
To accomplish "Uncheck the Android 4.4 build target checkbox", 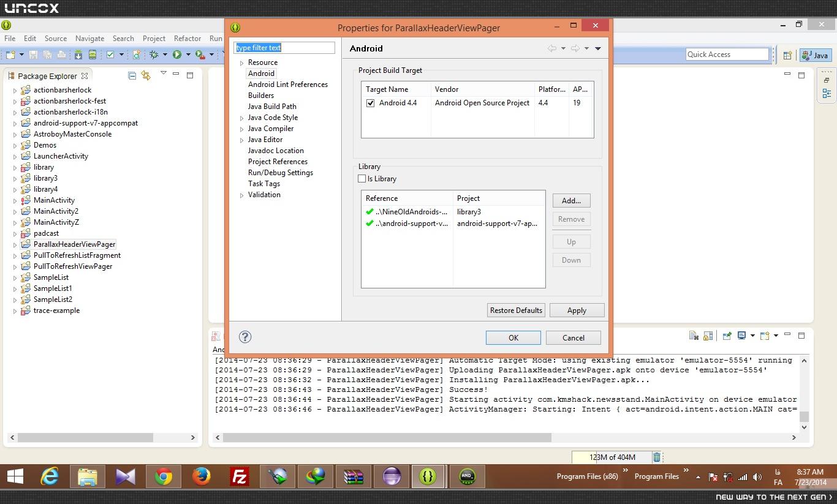I will pyautogui.click(x=370, y=103).
